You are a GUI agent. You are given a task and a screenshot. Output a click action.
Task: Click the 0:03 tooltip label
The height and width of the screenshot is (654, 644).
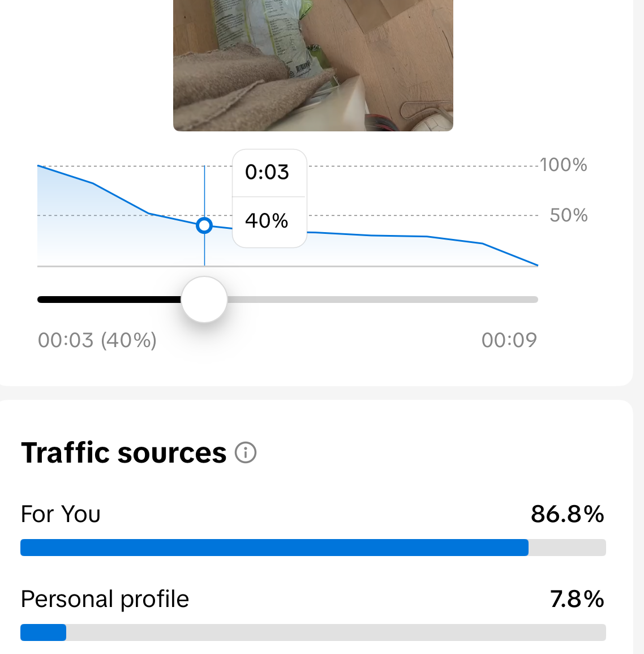click(x=267, y=172)
